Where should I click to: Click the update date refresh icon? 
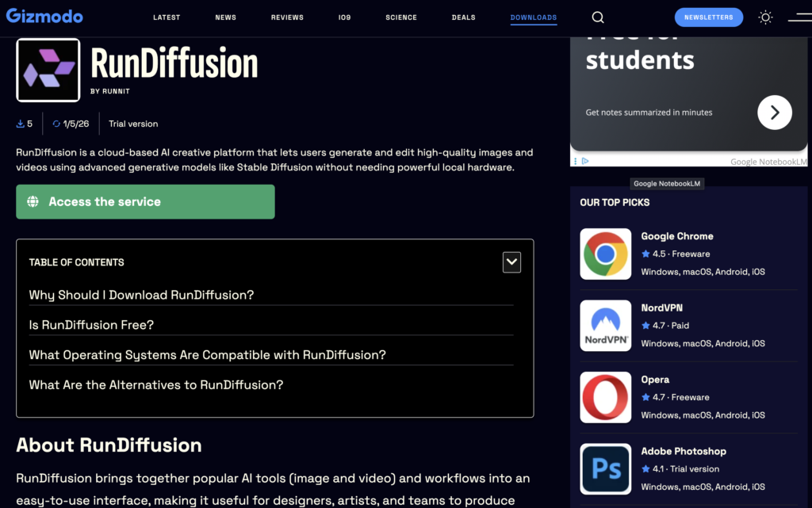click(x=56, y=124)
